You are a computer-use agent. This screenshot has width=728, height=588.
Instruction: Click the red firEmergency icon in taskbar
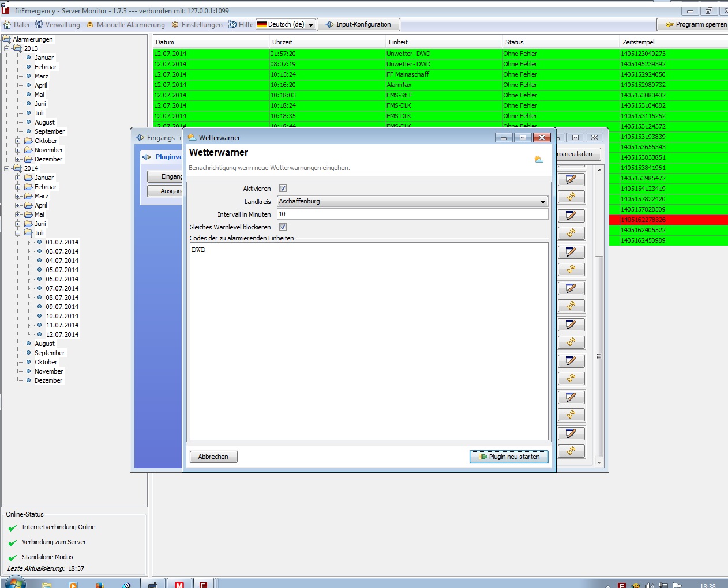[x=203, y=584]
